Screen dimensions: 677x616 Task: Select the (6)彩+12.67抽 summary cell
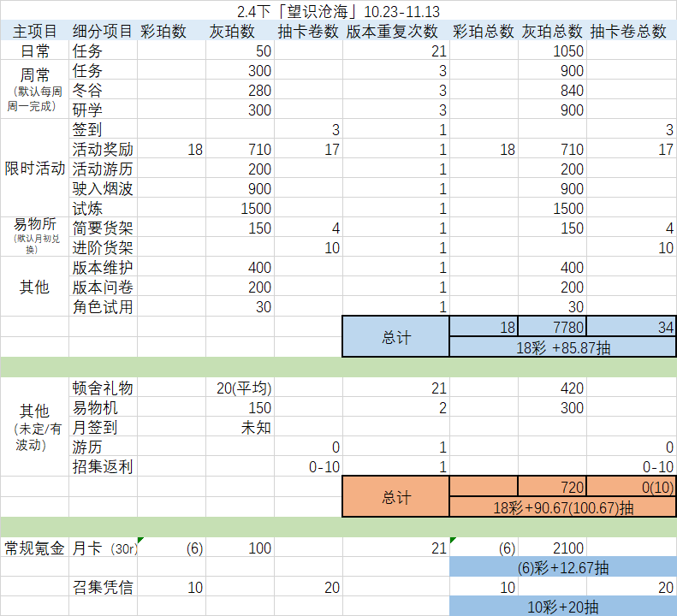point(562,567)
